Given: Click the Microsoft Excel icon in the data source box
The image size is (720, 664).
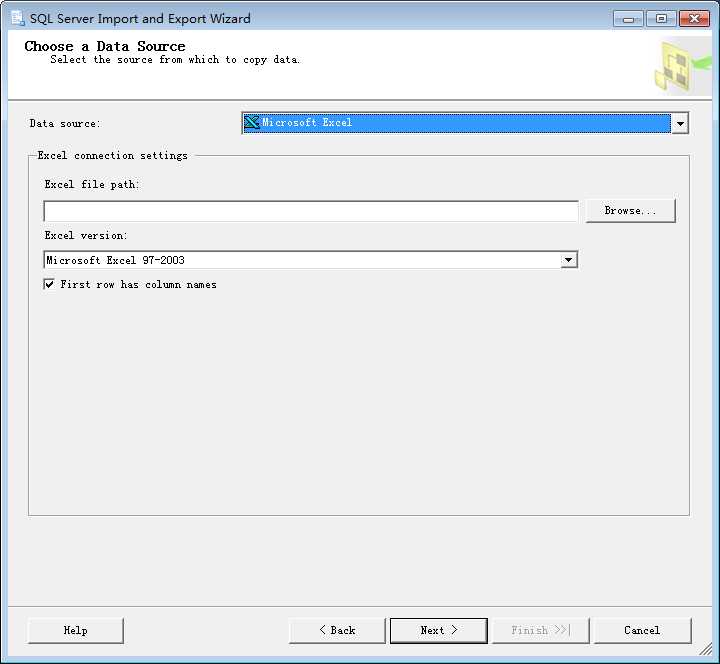Looking at the screenshot, I should pos(252,122).
